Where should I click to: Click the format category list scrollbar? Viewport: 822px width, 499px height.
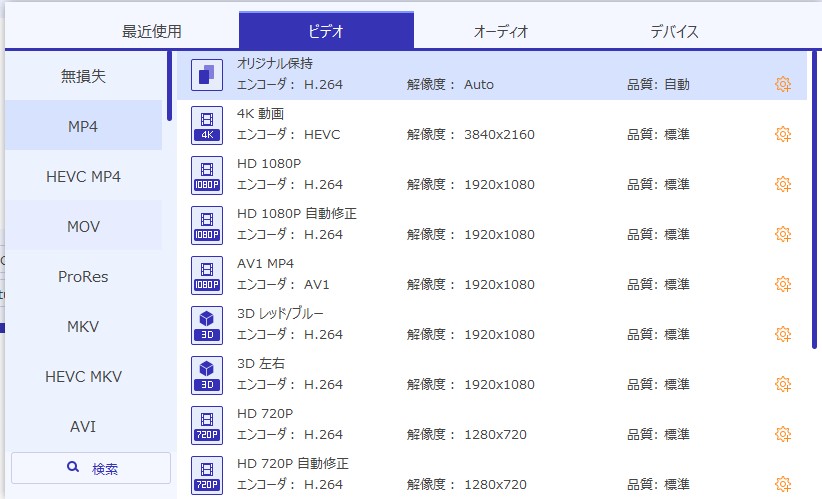tap(169, 86)
